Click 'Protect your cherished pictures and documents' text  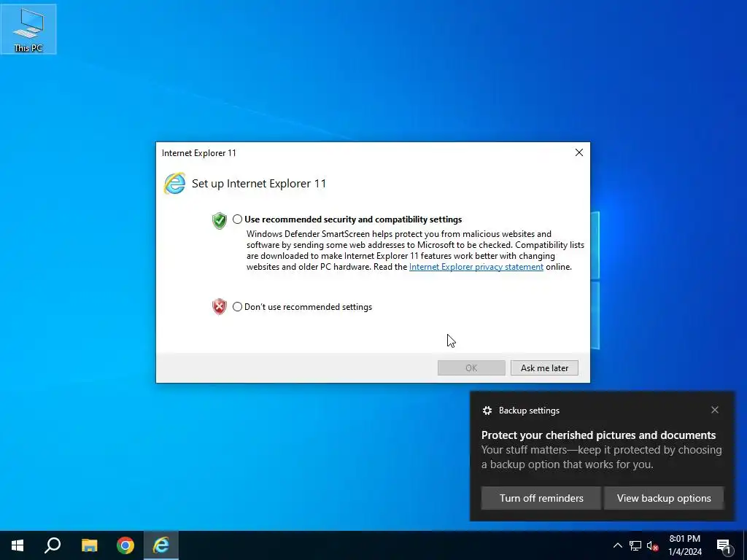[598, 435]
